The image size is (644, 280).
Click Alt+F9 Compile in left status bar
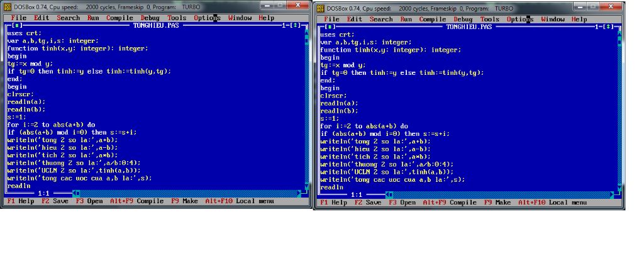pyautogui.click(x=136, y=201)
